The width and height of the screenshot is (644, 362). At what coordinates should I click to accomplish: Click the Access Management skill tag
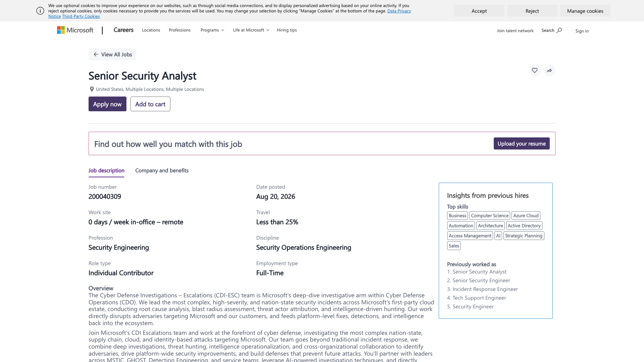coord(470,236)
